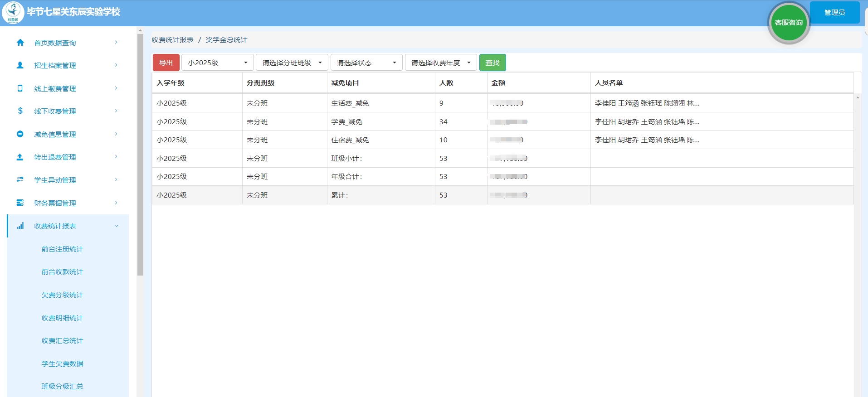This screenshot has width=868, height=397.
Task: Click the swap arrows icon for 学生异动管理
Action: 20,180
